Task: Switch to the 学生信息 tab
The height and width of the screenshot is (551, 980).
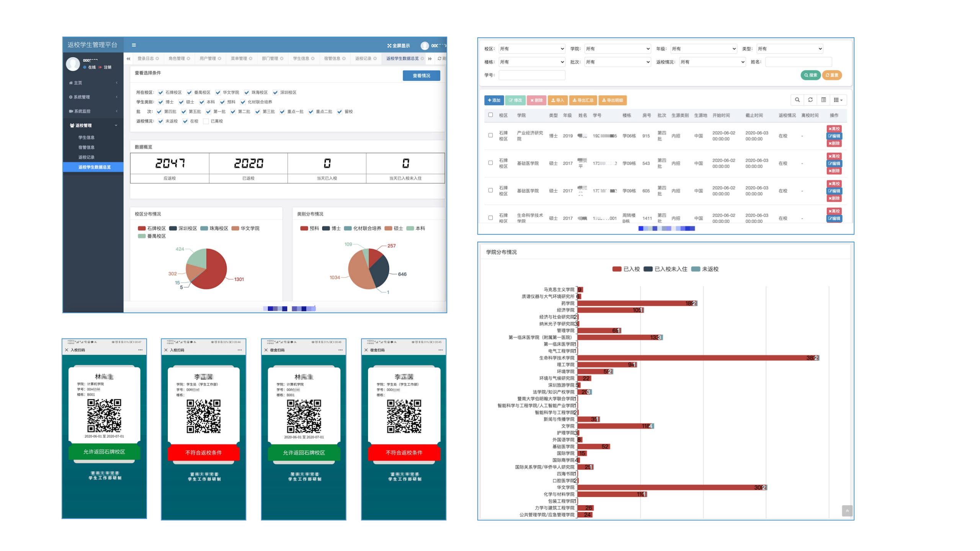Action: 301,59
